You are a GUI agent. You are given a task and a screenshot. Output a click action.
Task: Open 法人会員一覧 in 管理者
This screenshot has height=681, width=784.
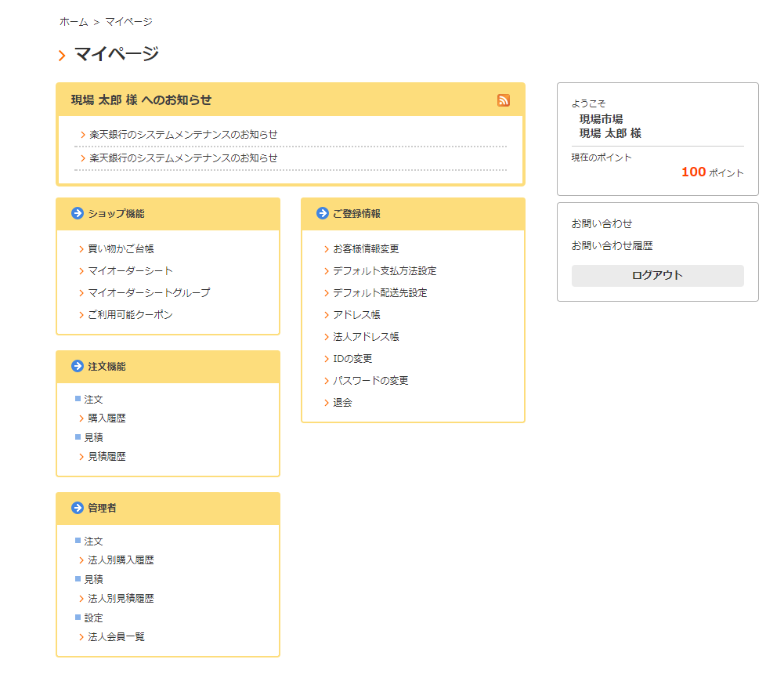click(x=116, y=637)
